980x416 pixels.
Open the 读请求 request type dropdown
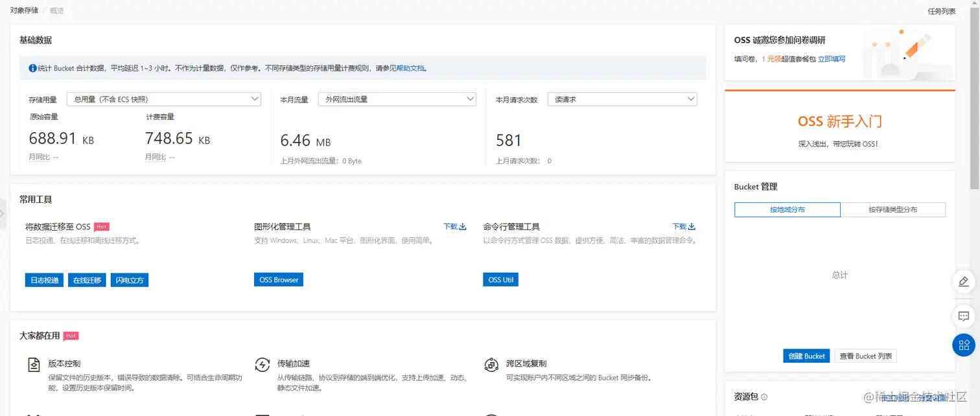pyautogui.click(x=622, y=98)
